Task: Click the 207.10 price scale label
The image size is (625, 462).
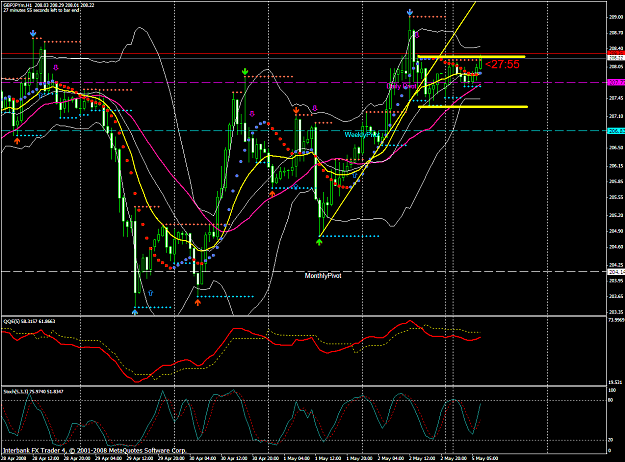Action: pos(616,116)
